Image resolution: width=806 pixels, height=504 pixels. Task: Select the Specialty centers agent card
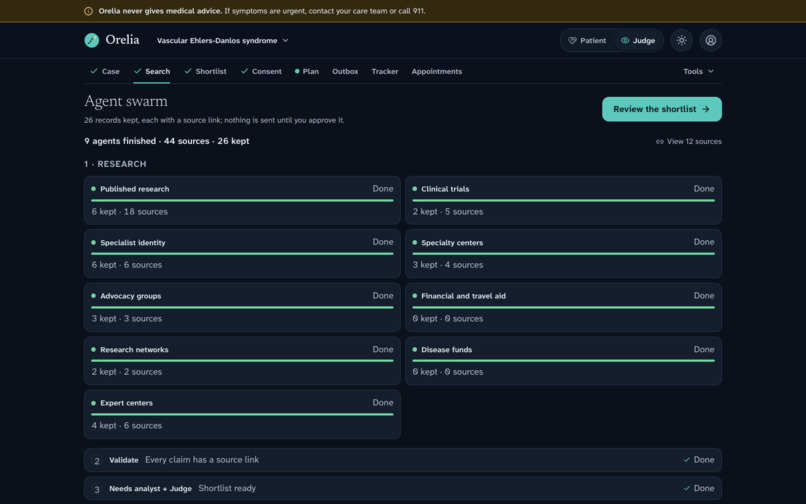coord(563,254)
